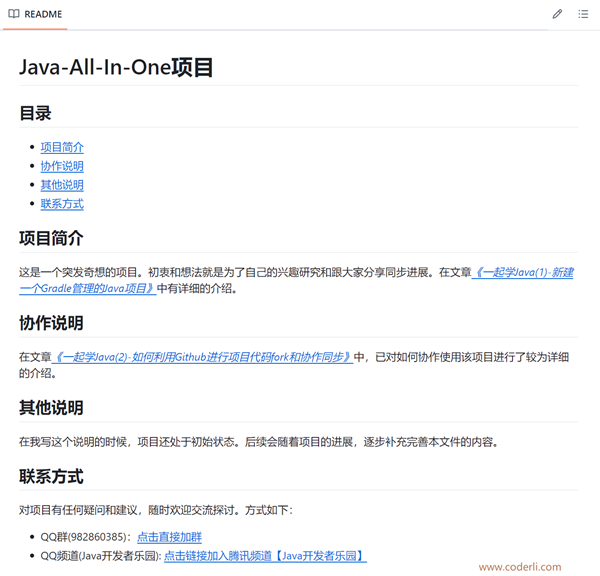600x576 pixels.
Task: Click the 点击直接加群 link
Action: click(169, 537)
